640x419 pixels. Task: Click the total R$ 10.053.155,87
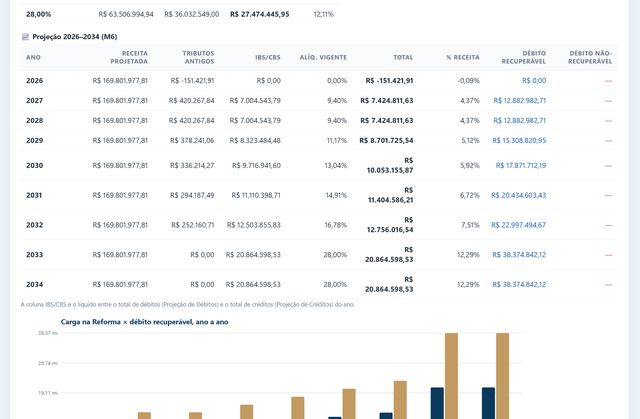pyautogui.click(x=390, y=166)
